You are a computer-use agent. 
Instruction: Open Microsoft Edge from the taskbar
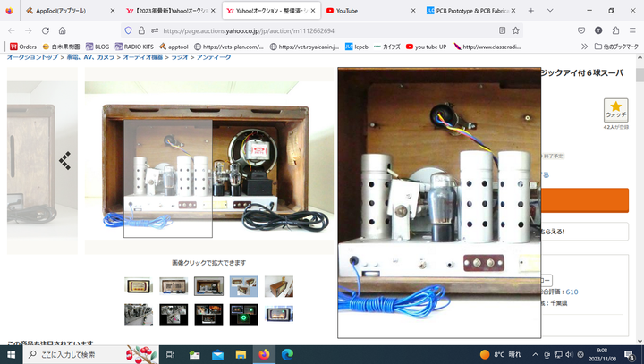(x=288, y=354)
